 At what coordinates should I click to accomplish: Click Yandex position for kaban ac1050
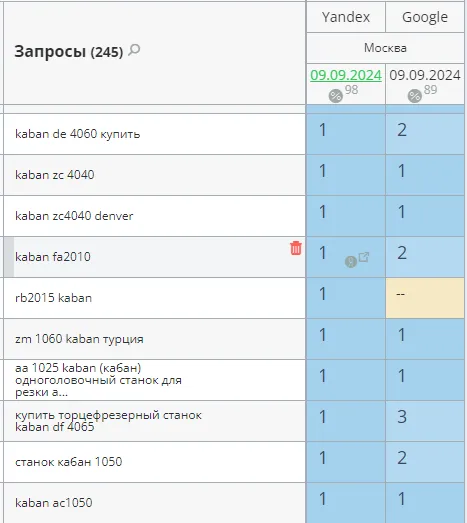(346, 503)
